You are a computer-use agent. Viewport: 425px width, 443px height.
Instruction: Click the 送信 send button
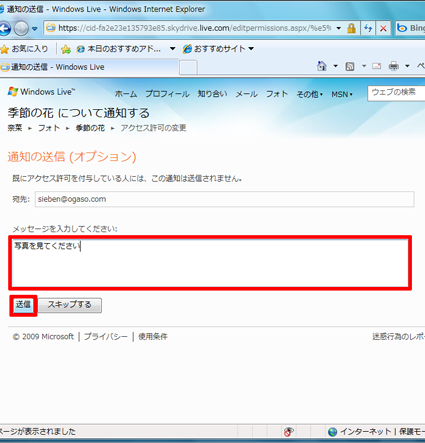pyautogui.click(x=23, y=305)
